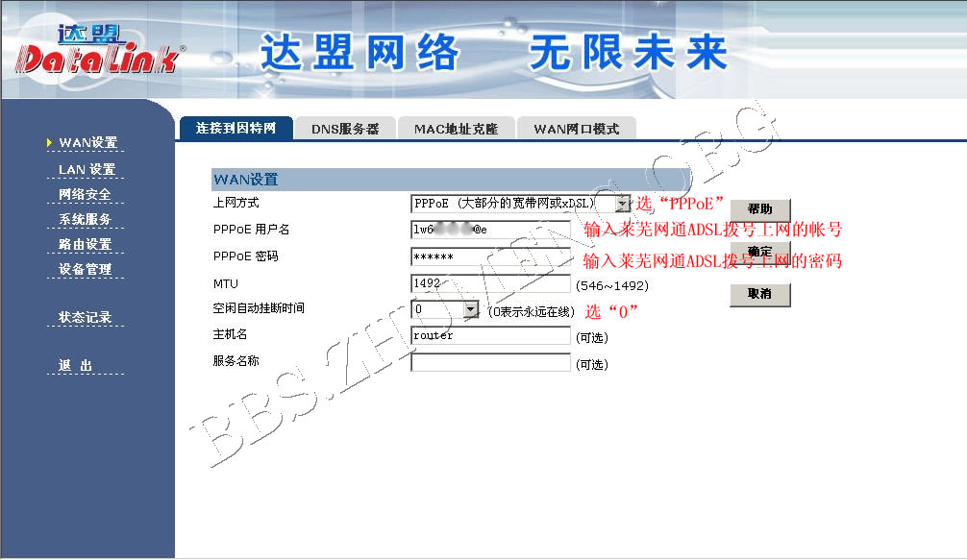967x560 pixels.
Task: View 状态记录 in the sidebar
Action: point(86,317)
